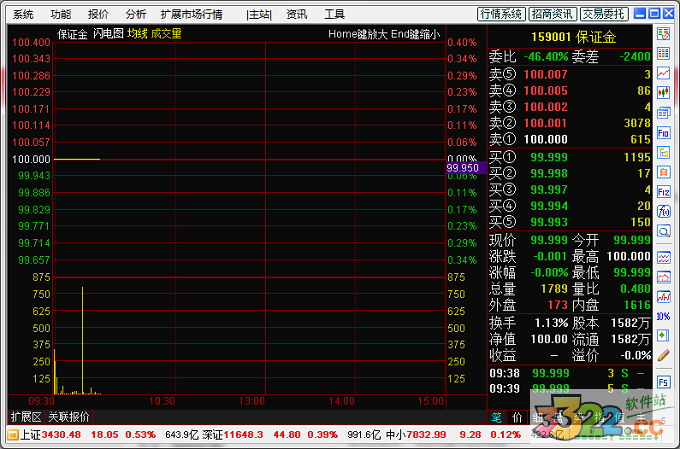
Task: Open the 功能 menu
Action: coord(60,14)
